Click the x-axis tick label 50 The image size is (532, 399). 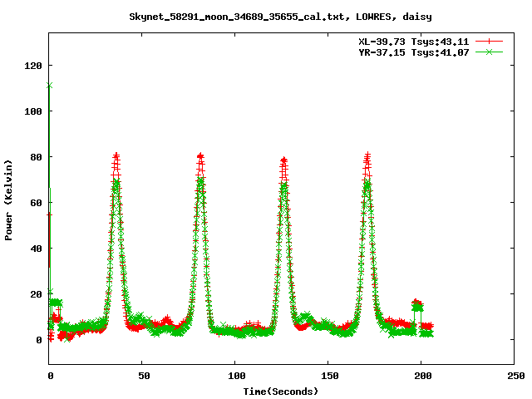tap(144, 376)
